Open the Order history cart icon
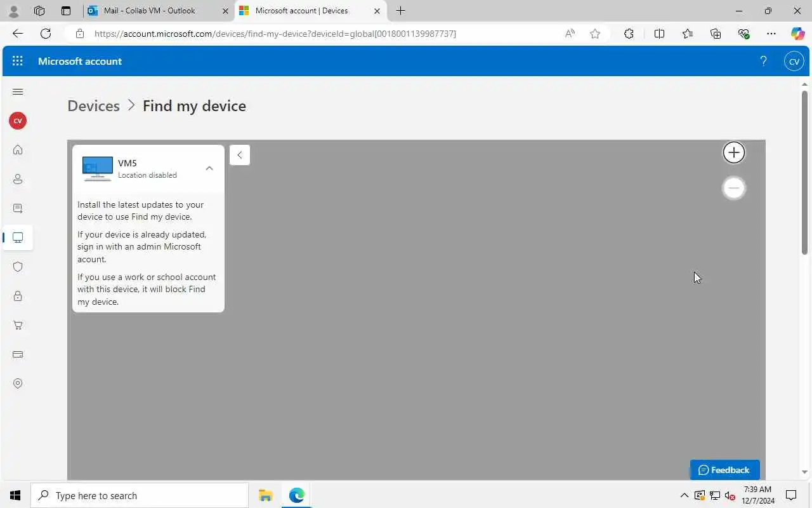The width and height of the screenshot is (812, 508). [x=18, y=325]
